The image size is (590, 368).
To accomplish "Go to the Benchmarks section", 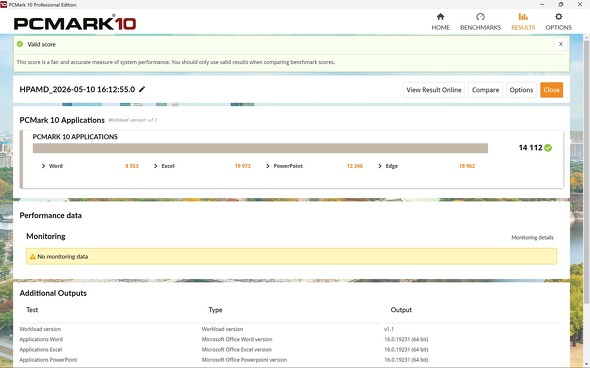I will (x=480, y=22).
